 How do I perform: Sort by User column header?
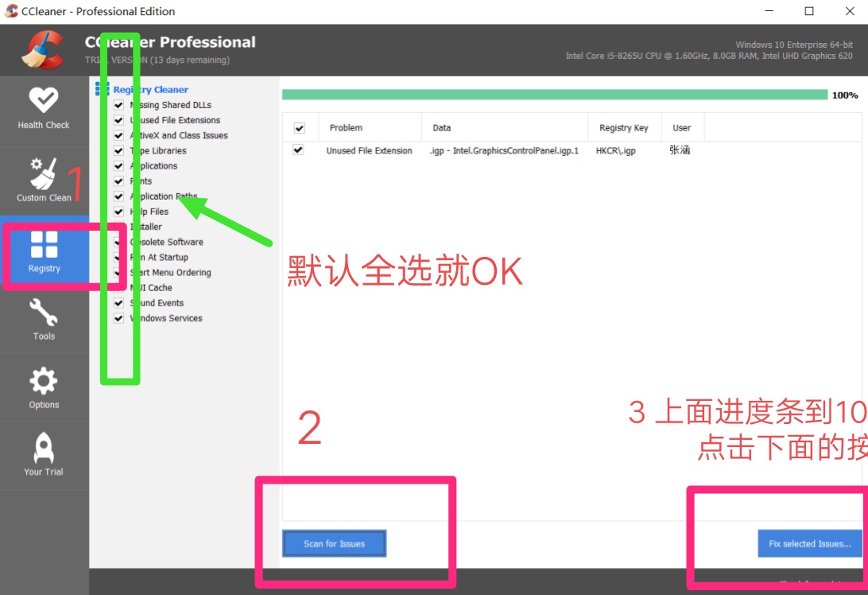click(x=683, y=127)
